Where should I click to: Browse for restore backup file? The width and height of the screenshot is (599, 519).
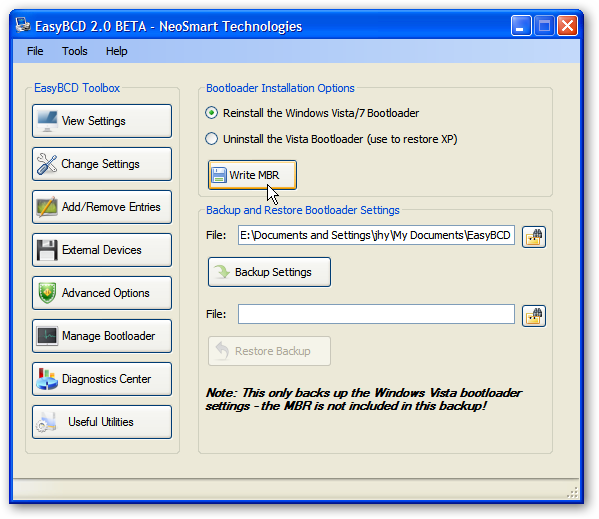point(534,316)
